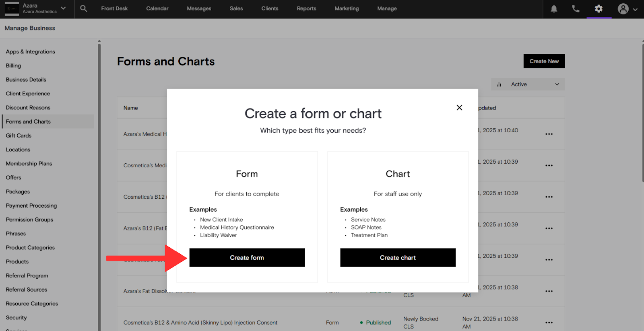Select Gift Cards in the sidebar
Viewport: 644px width, 331px height.
[19, 136]
